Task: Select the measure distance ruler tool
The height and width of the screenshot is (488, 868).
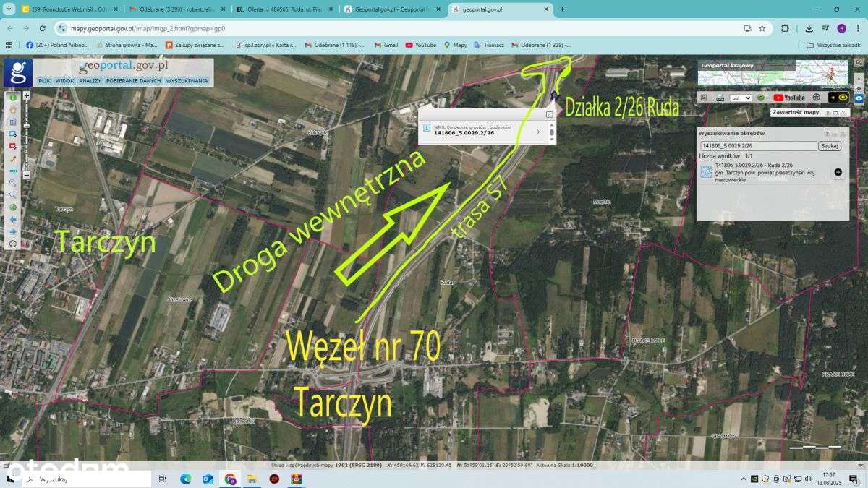Action: pyautogui.click(x=13, y=171)
